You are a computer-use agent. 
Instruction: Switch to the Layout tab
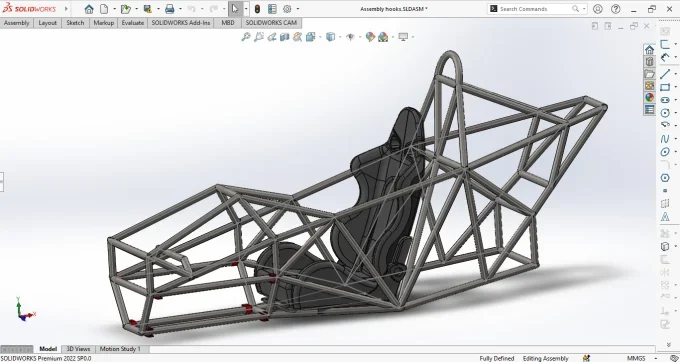[48, 23]
